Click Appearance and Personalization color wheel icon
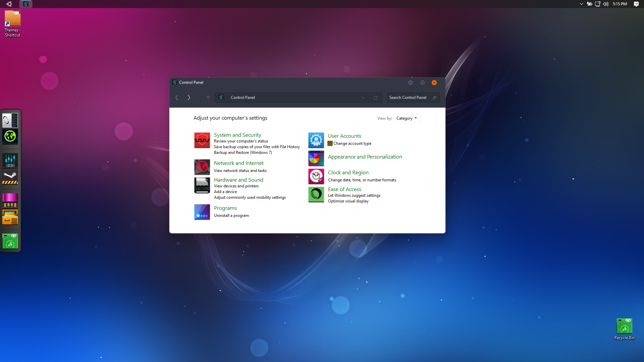The height and width of the screenshot is (362, 644). tap(316, 158)
